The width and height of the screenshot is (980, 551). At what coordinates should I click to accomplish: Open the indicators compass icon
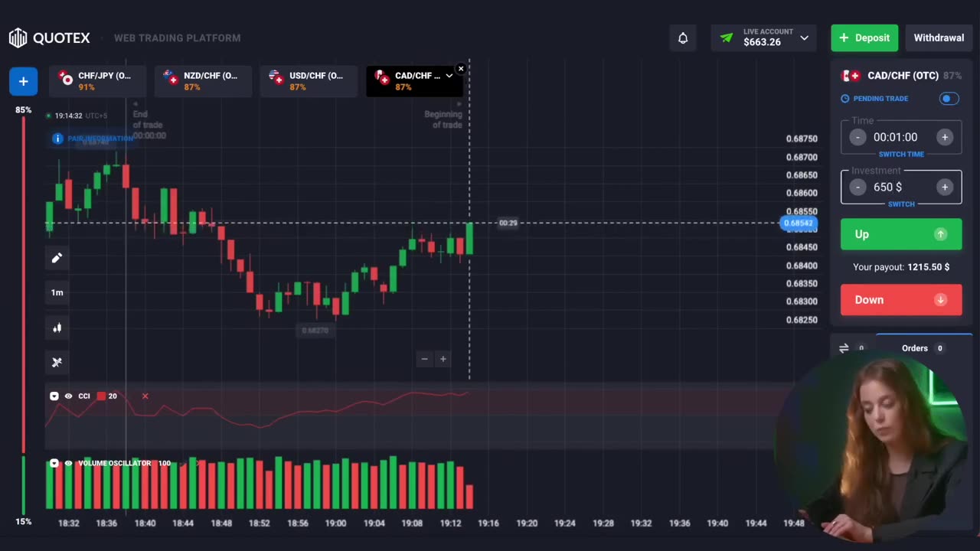57,362
